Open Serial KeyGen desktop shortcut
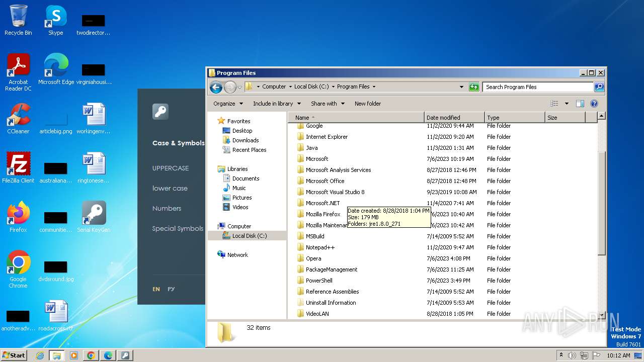The image size is (644, 362). pos(94,217)
